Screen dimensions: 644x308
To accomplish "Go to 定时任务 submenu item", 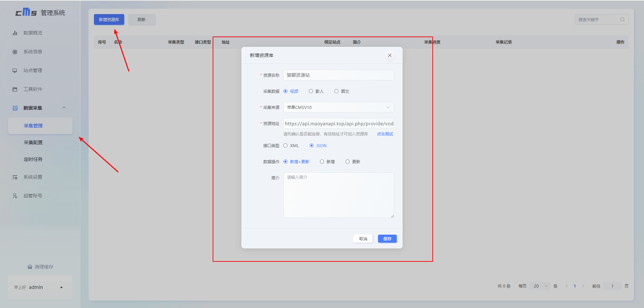I will pyautogui.click(x=33, y=159).
